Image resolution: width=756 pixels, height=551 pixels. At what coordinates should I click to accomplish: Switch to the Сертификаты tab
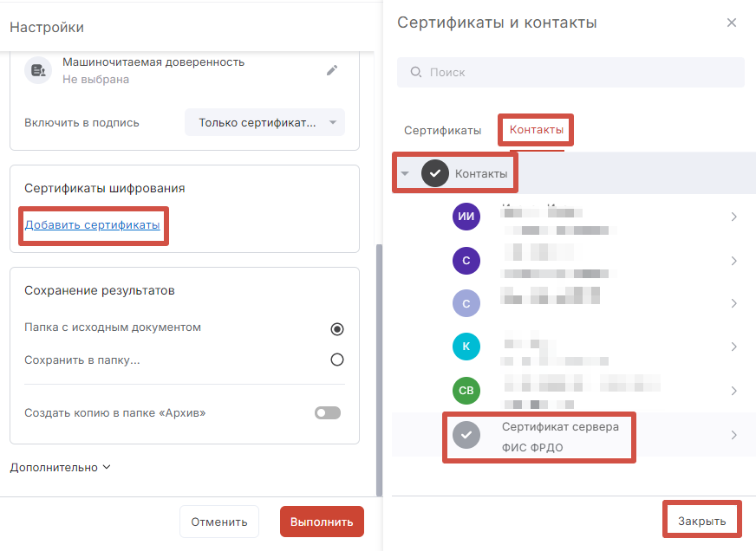point(442,131)
